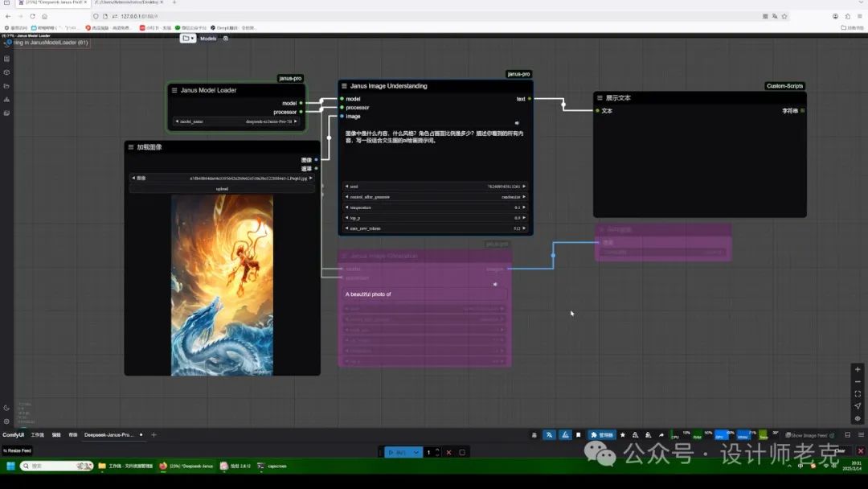Click janus-pro badge above Janus Model Loader
The image size is (868, 489).
tap(291, 79)
